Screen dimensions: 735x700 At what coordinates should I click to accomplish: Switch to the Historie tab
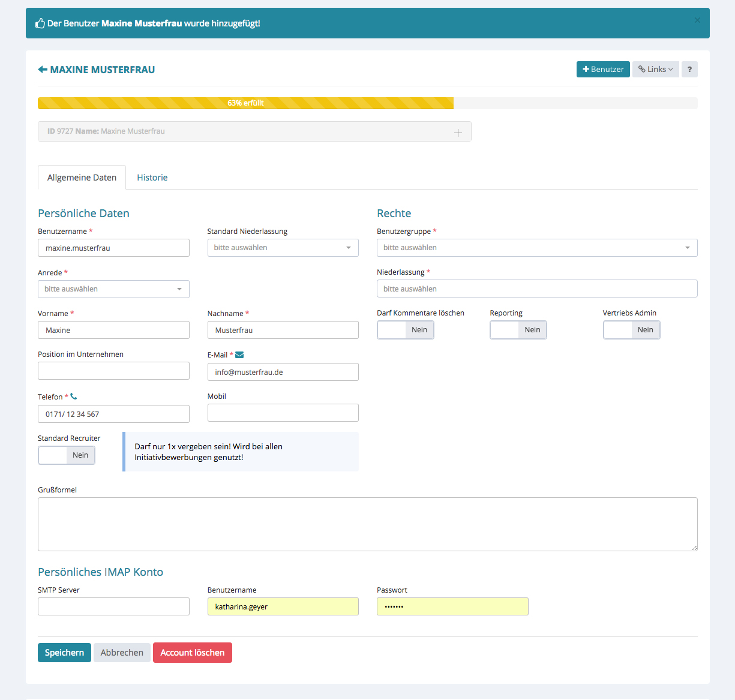152,178
